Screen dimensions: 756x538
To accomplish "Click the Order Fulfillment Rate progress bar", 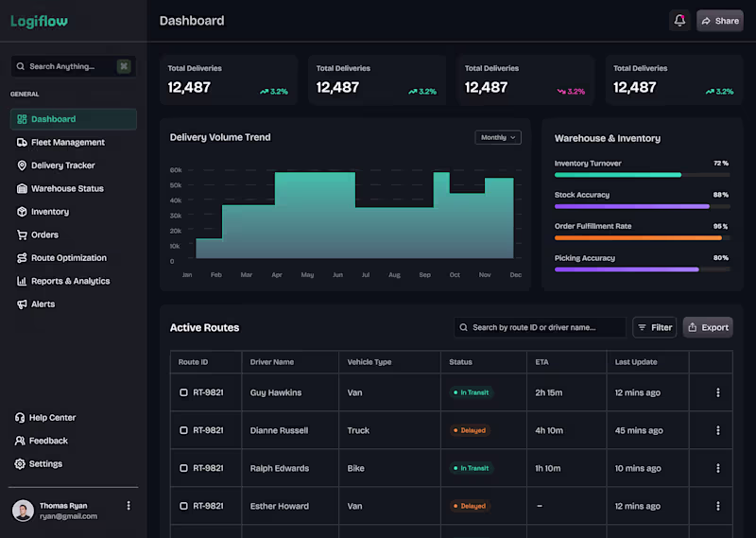I will pyautogui.click(x=642, y=238).
